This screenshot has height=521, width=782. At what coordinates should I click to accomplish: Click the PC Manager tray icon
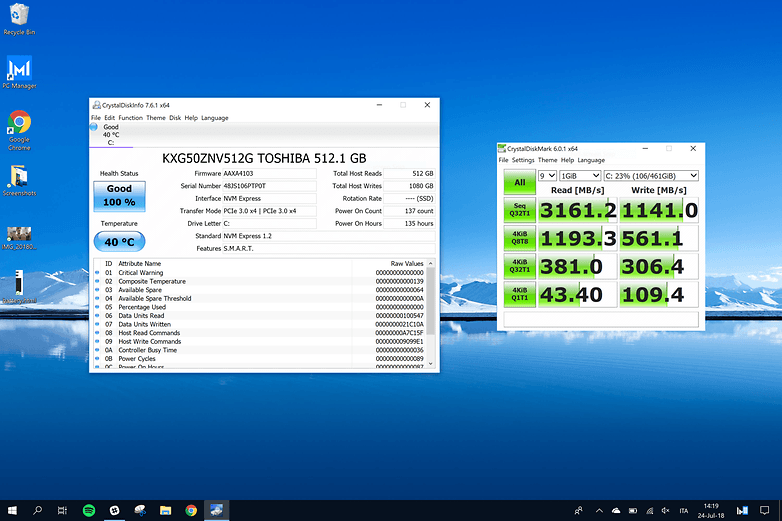(x=742, y=511)
